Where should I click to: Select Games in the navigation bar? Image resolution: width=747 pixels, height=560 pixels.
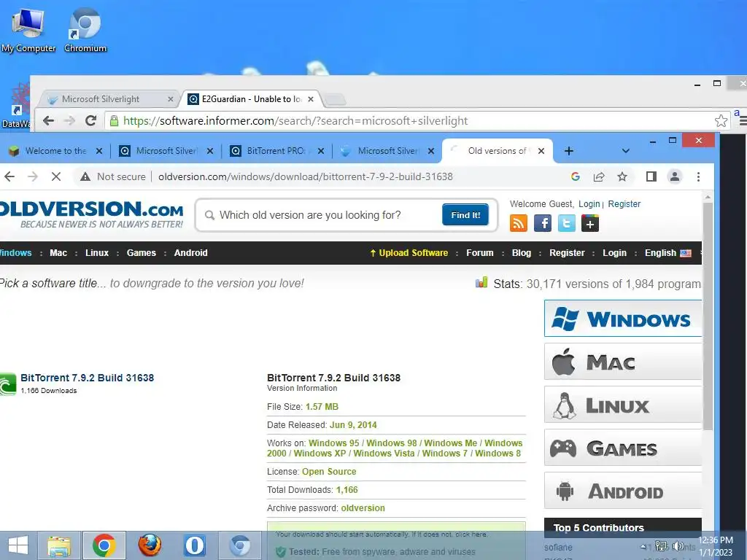141,253
